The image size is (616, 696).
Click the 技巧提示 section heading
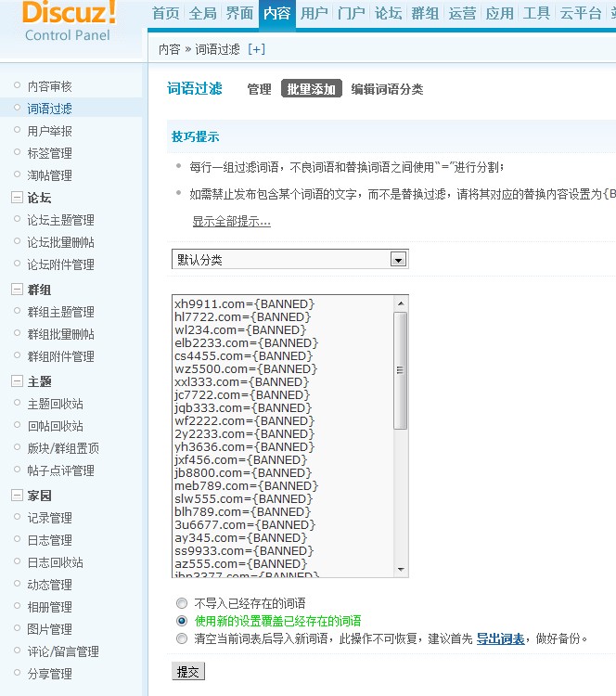click(195, 136)
